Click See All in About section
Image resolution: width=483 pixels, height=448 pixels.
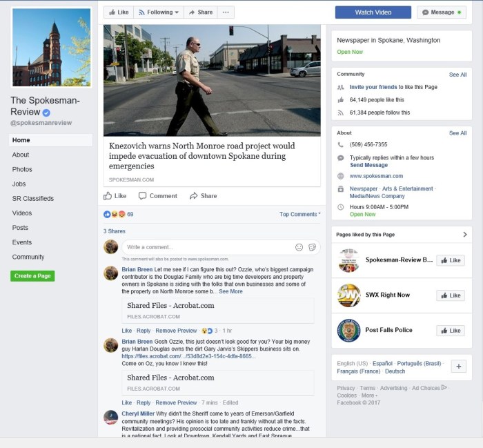(x=457, y=133)
